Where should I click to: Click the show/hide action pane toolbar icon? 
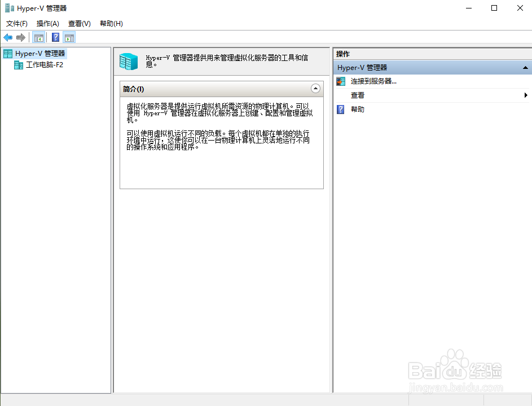pos(69,37)
